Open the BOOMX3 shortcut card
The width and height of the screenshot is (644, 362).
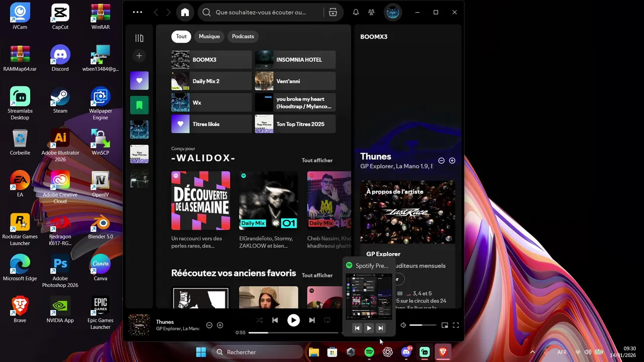pos(211,60)
